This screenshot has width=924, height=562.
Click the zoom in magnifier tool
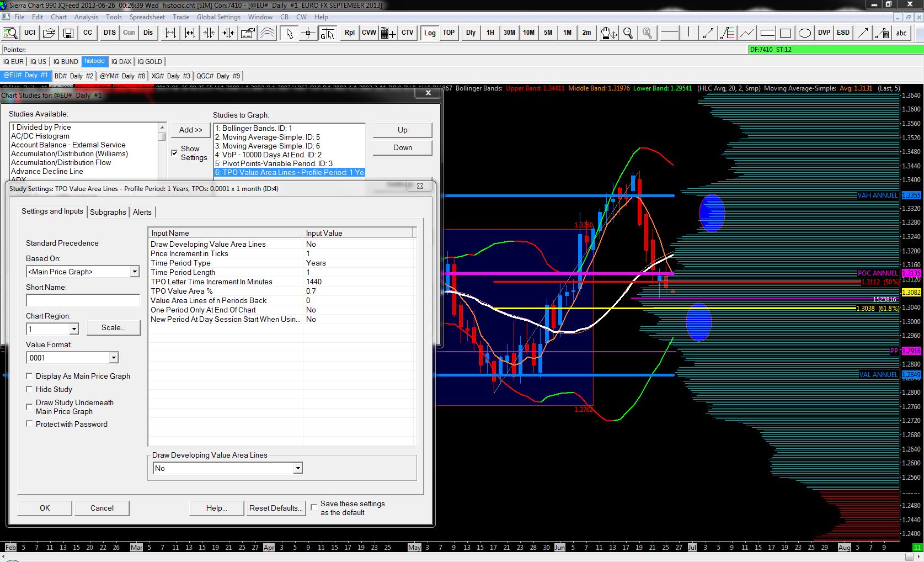[x=628, y=33]
